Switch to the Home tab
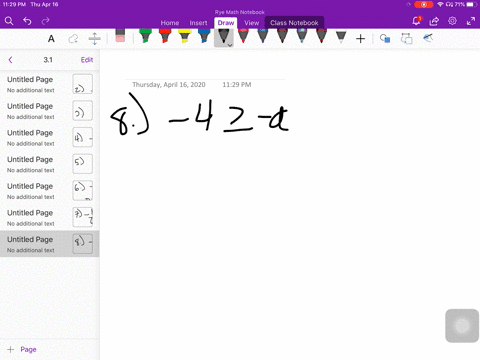 (170, 23)
